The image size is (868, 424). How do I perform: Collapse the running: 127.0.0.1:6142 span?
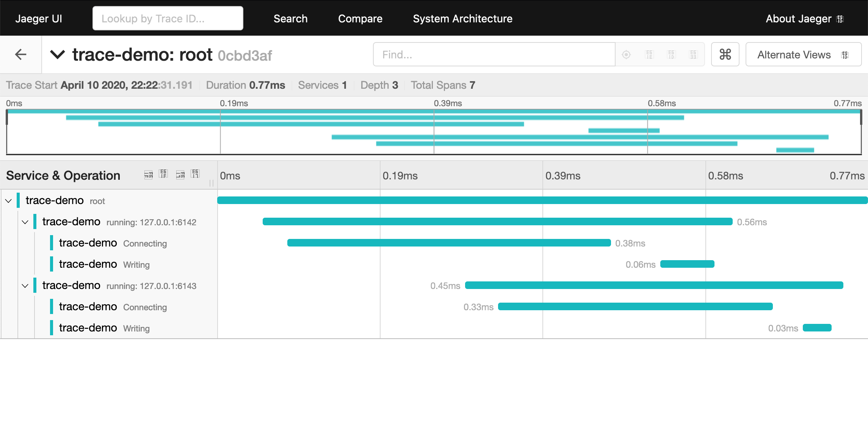pyautogui.click(x=25, y=222)
